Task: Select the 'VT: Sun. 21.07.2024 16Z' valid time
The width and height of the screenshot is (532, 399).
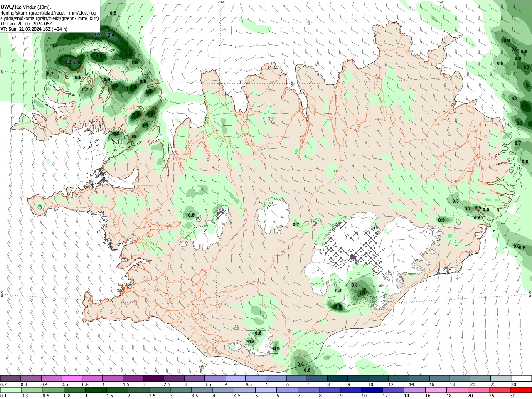Action: tap(26, 29)
